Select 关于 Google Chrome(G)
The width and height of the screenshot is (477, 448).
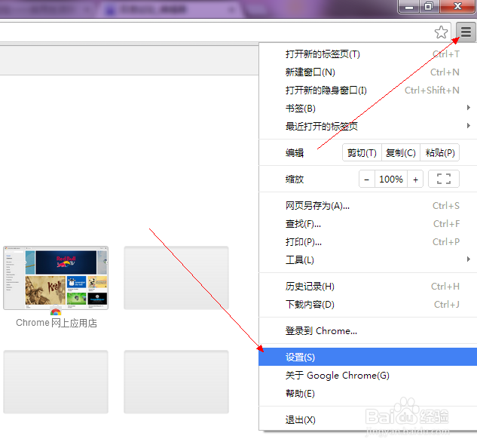(x=368, y=375)
